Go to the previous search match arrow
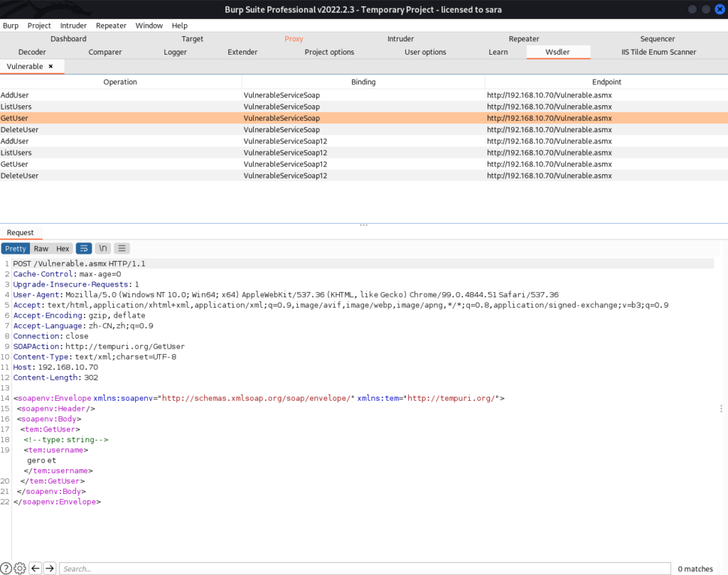 coord(36,569)
